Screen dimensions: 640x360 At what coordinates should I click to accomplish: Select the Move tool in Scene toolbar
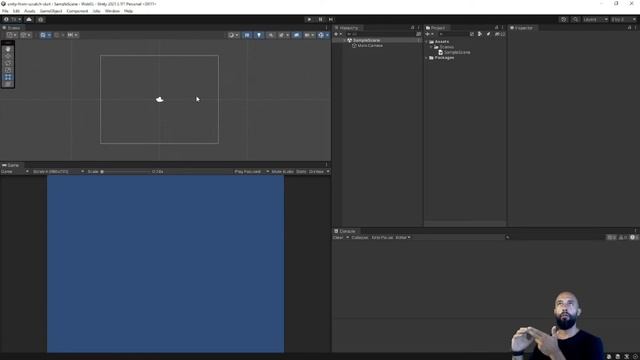(8, 56)
